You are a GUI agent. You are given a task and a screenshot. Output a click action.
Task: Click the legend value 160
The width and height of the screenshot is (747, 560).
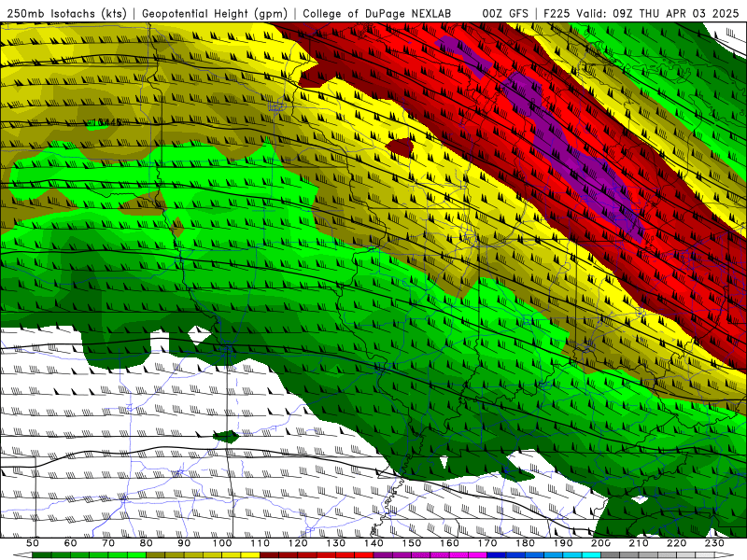coord(449,543)
